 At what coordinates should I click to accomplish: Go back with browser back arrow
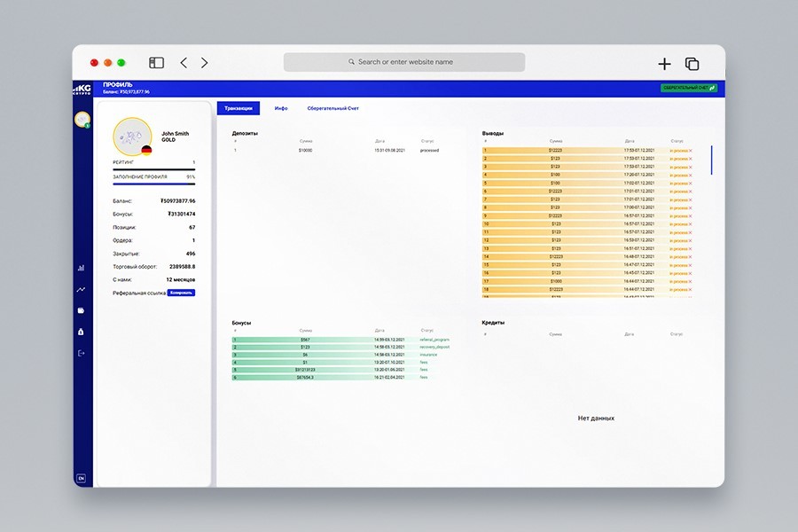pos(184,63)
